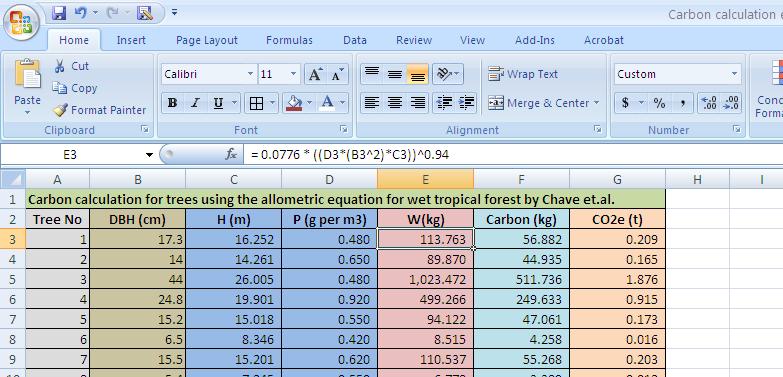Apply Comma Style

click(x=682, y=103)
